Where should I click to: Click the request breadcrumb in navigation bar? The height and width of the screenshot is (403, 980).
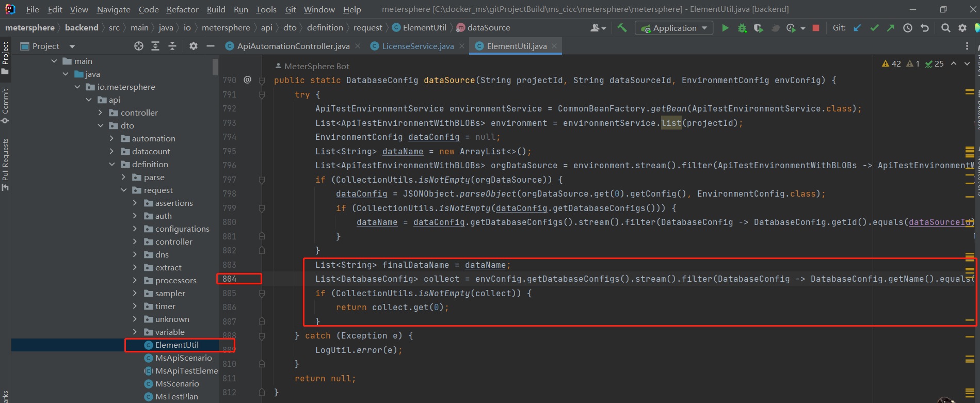pyautogui.click(x=368, y=27)
